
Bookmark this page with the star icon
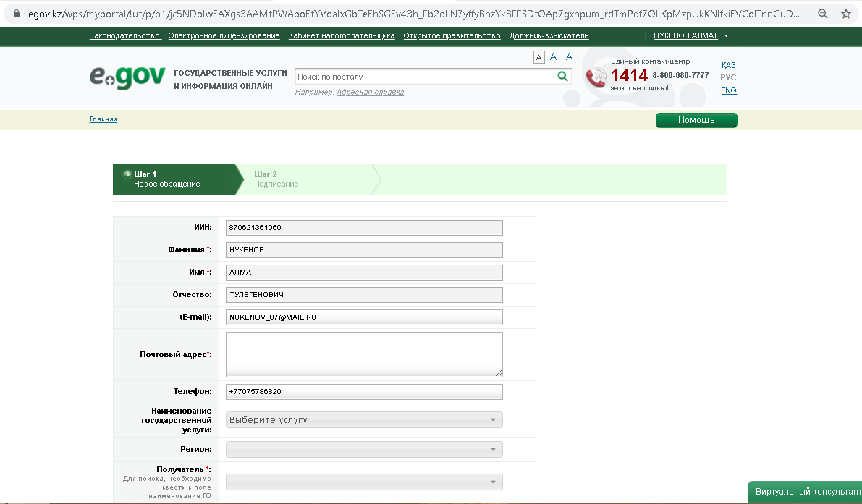(845, 14)
